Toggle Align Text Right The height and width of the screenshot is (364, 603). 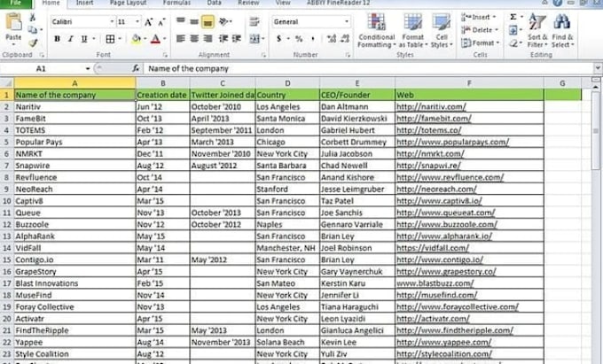point(208,39)
